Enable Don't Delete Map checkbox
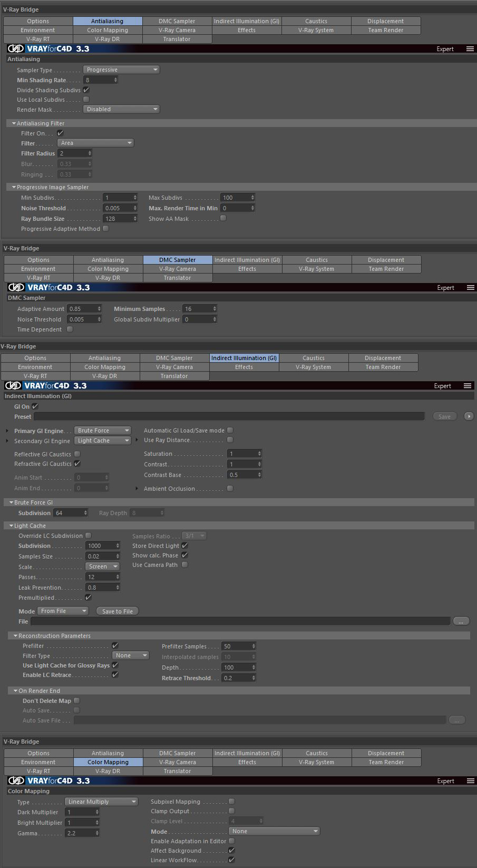 77,700
